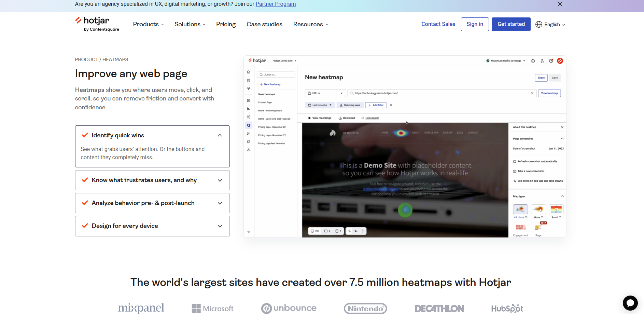Image resolution: width=644 pixels, height=314 pixels.
Task: Click the Last 6 months filter
Action: pyautogui.click(x=320, y=105)
